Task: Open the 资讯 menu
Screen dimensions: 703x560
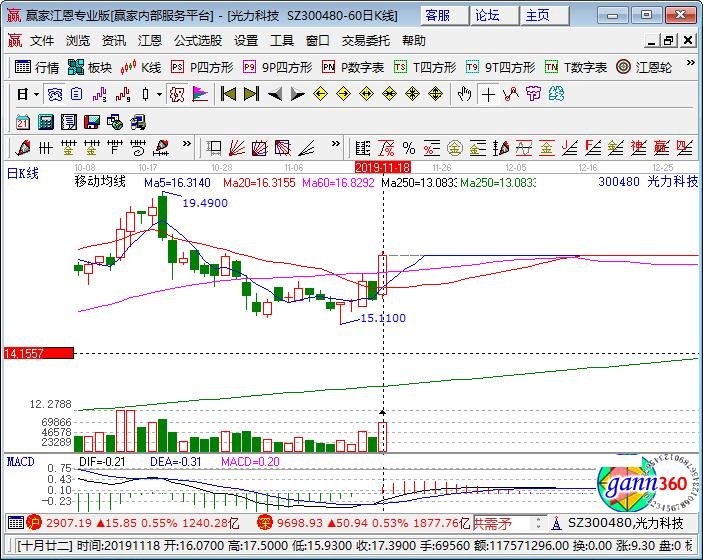Action: click(x=113, y=41)
